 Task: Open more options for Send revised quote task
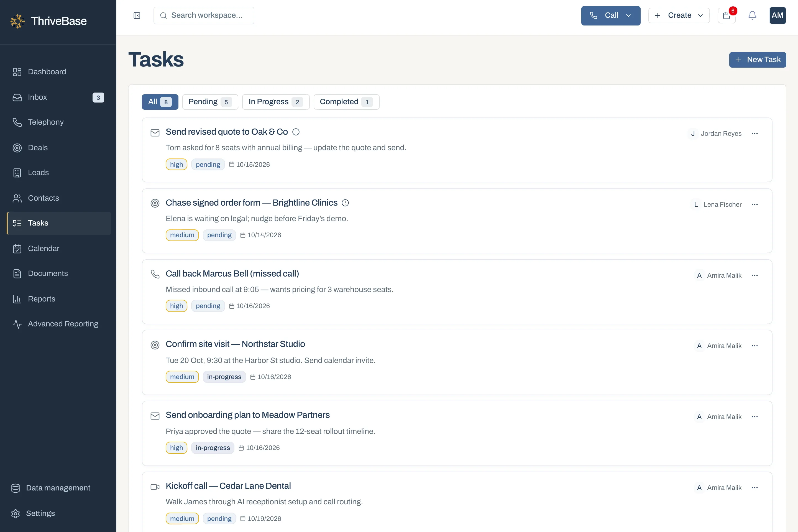[754, 134]
